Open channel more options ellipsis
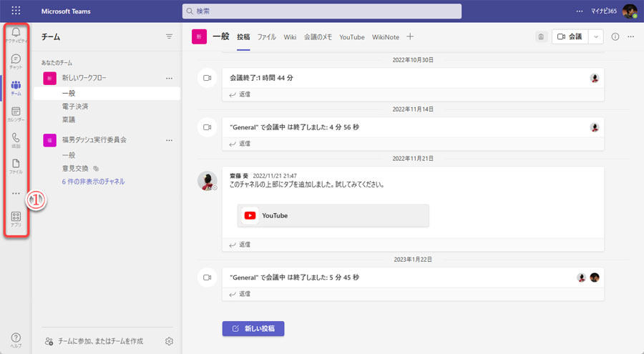This screenshot has height=354, width=644. [x=631, y=36]
